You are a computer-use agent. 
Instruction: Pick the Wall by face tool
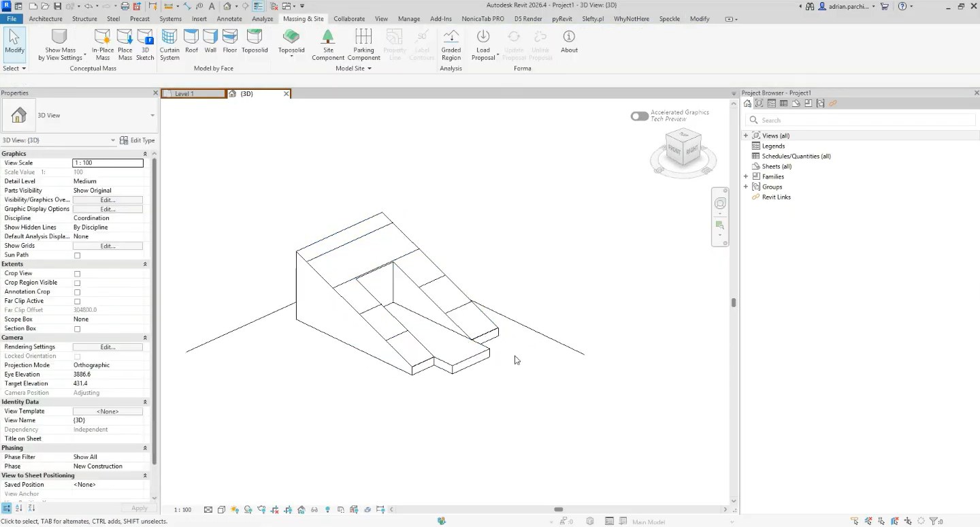(210, 41)
